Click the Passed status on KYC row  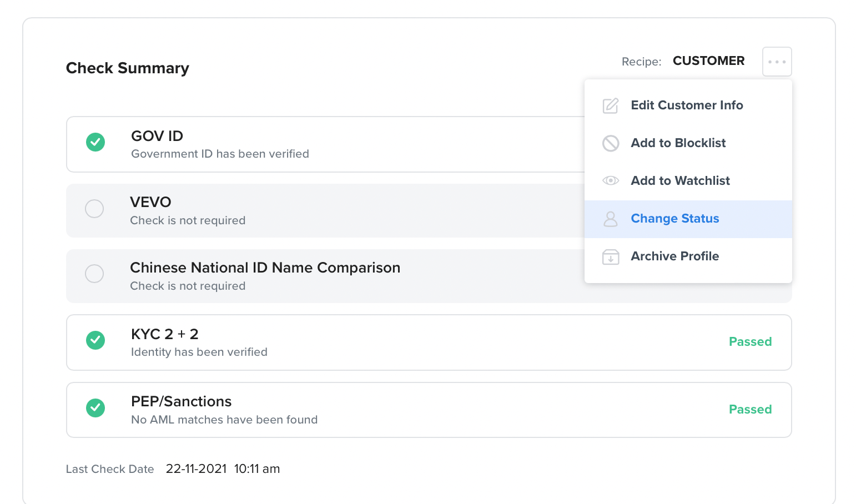[750, 342]
